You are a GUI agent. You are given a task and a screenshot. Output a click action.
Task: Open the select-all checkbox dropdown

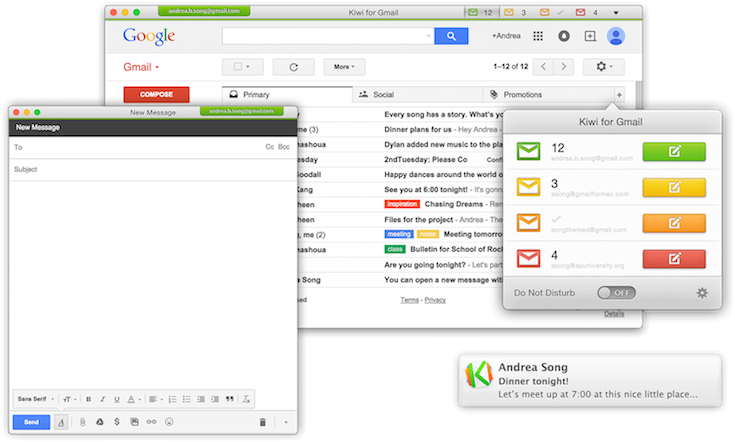coord(242,67)
